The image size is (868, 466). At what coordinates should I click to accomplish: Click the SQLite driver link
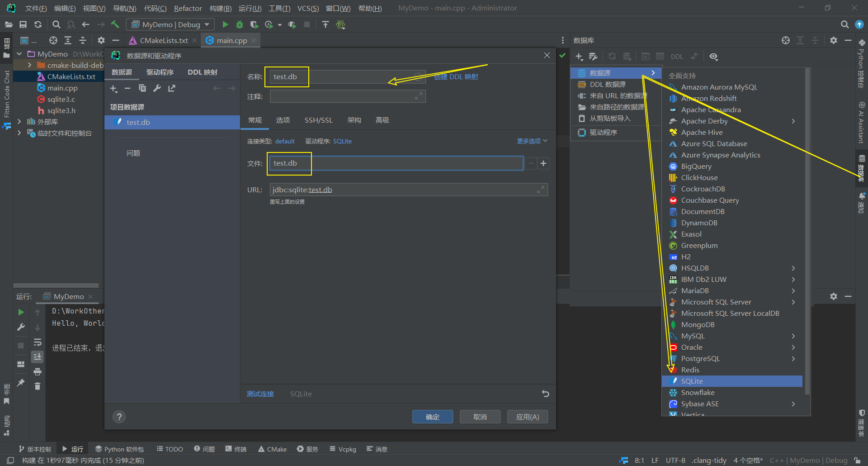(342, 141)
